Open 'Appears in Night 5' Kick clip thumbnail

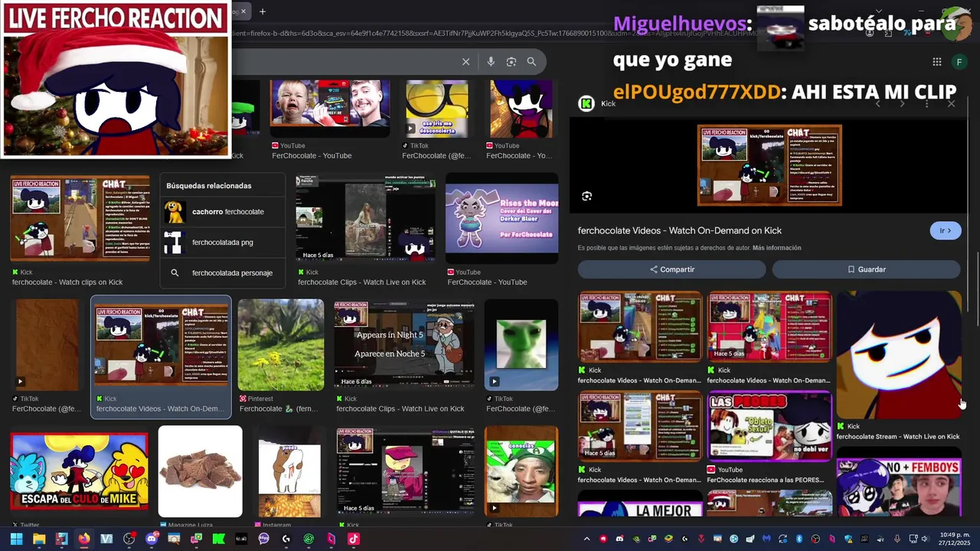(403, 345)
